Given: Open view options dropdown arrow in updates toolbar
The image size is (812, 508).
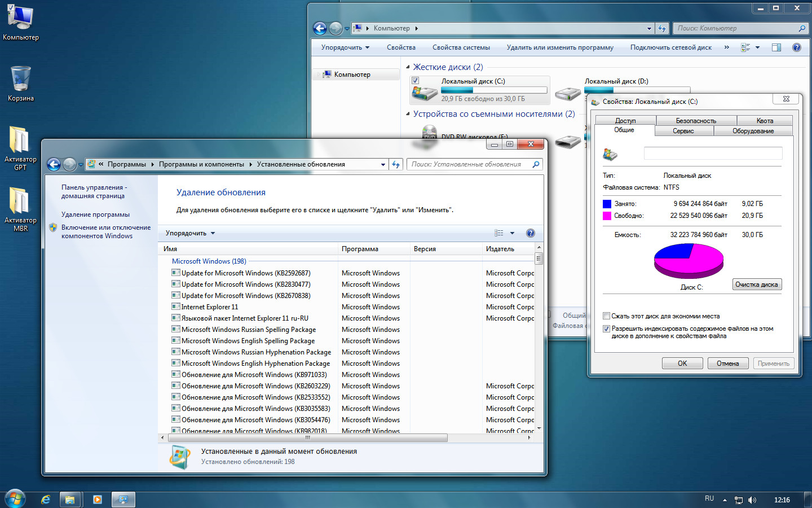Looking at the screenshot, I should coord(512,233).
